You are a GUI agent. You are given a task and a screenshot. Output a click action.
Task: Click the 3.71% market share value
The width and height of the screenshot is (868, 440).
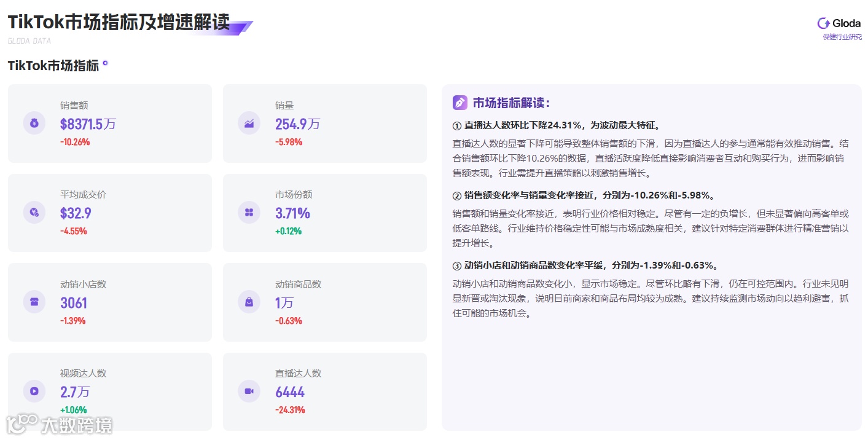(292, 213)
